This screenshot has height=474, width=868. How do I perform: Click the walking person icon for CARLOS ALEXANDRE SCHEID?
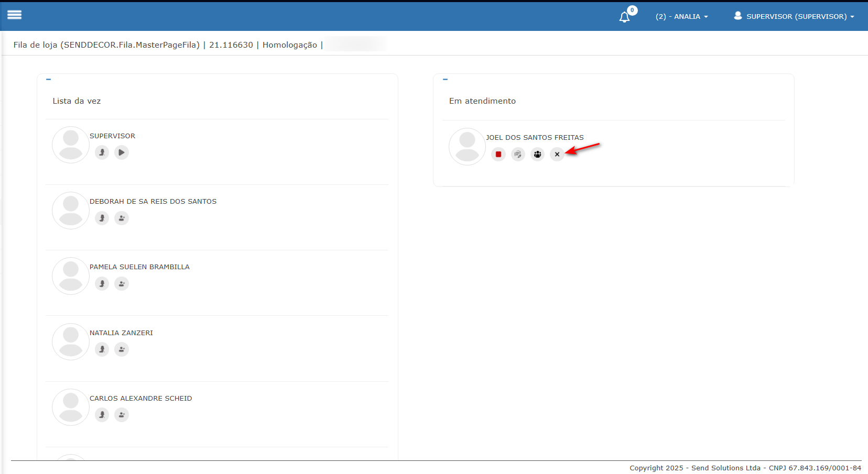coord(102,415)
